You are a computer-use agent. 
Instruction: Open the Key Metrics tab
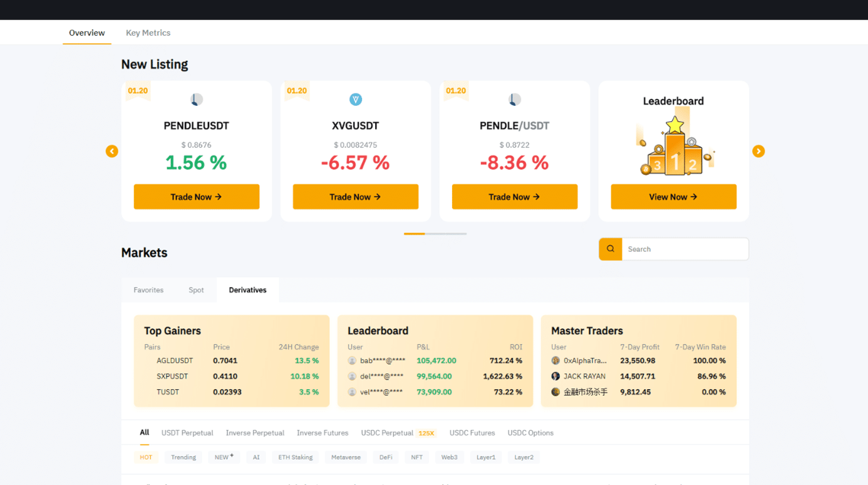click(x=148, y=33)
